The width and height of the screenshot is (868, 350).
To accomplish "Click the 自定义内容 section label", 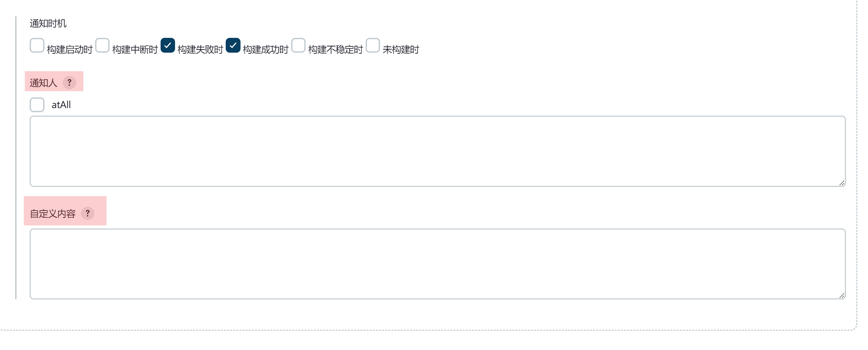I will click(x=53, y=214).
